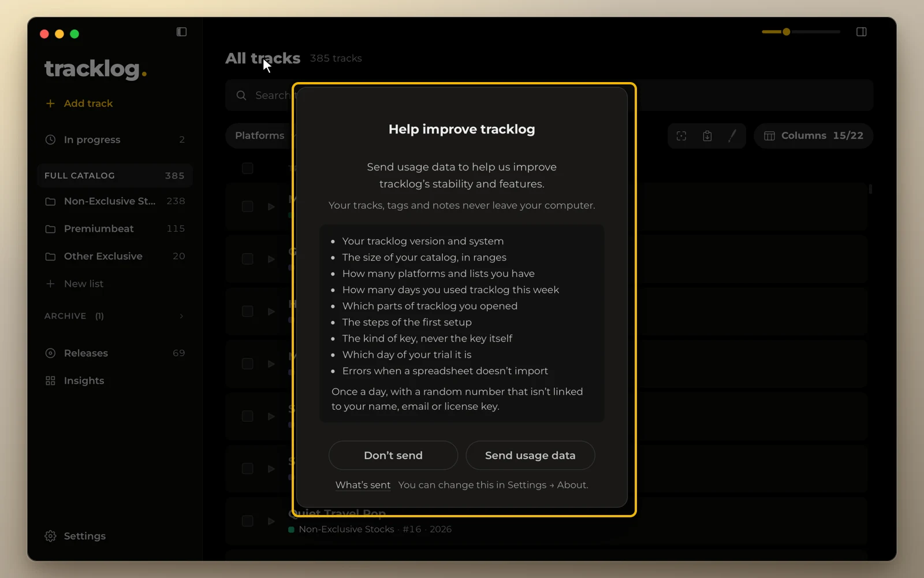The image size is (924, 578).
Task: Click the plus icon beside Add track
Action: pyautogui.click(x=50, y=103)
